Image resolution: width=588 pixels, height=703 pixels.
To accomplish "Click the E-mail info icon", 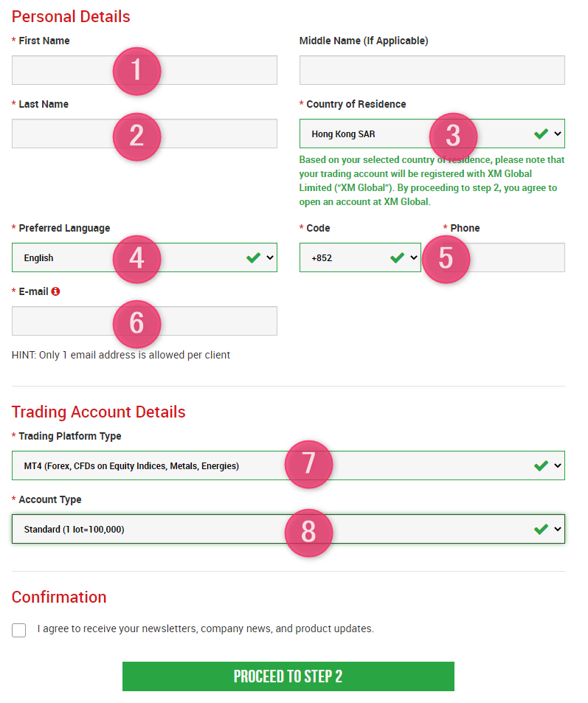I will 55,291.
